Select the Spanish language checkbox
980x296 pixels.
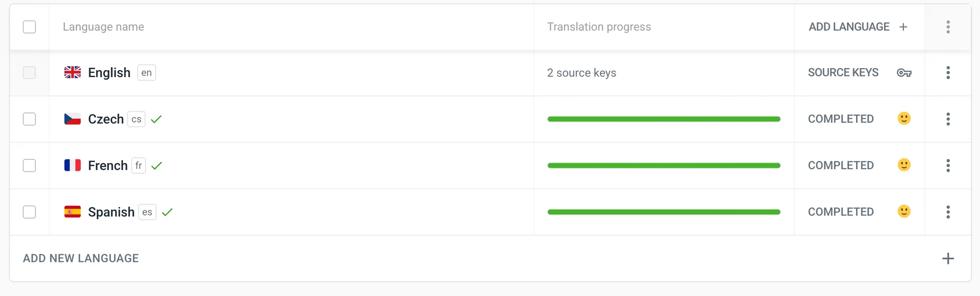(x=29, y=212)
